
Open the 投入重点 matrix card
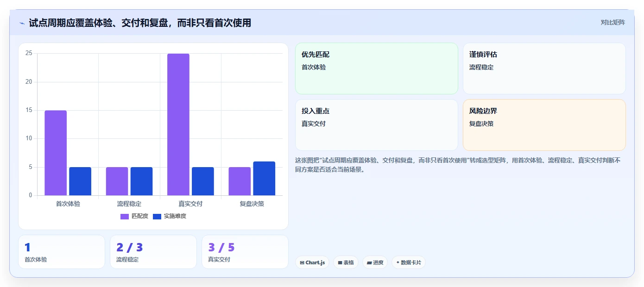coord(377,125)
